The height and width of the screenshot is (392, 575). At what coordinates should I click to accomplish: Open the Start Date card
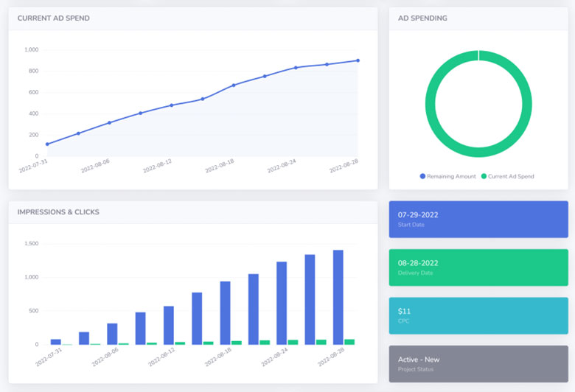(x=478, y=219)
